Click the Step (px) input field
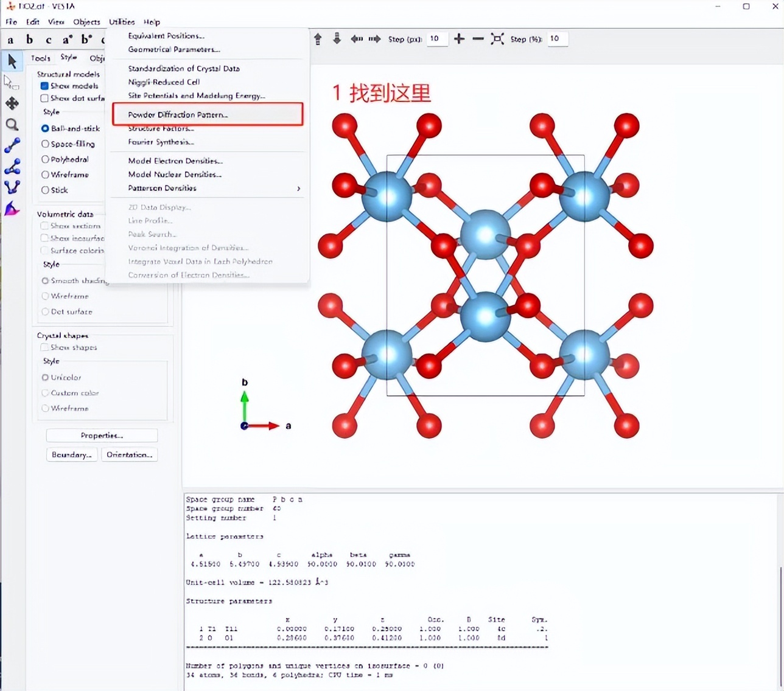 [x=437, y=39]
